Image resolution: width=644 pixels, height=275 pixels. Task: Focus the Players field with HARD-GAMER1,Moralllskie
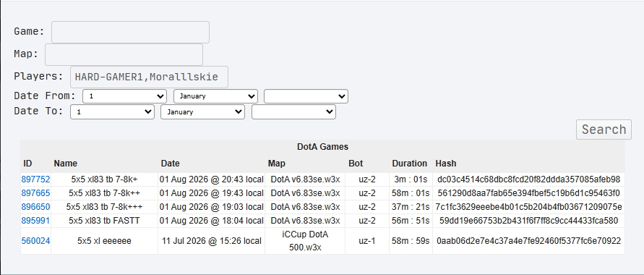[x=149, y=77]
